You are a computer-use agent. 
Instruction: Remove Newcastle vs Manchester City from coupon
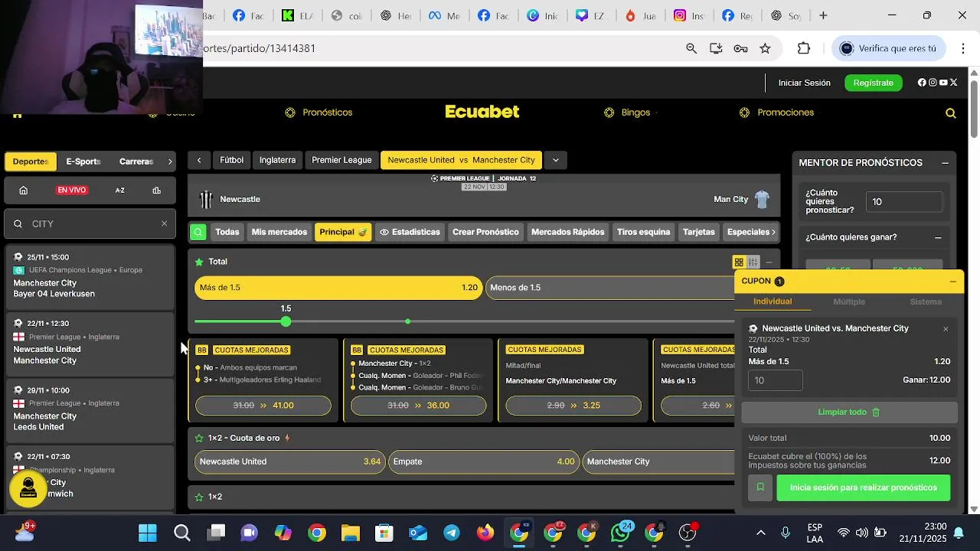coord(946,329)
